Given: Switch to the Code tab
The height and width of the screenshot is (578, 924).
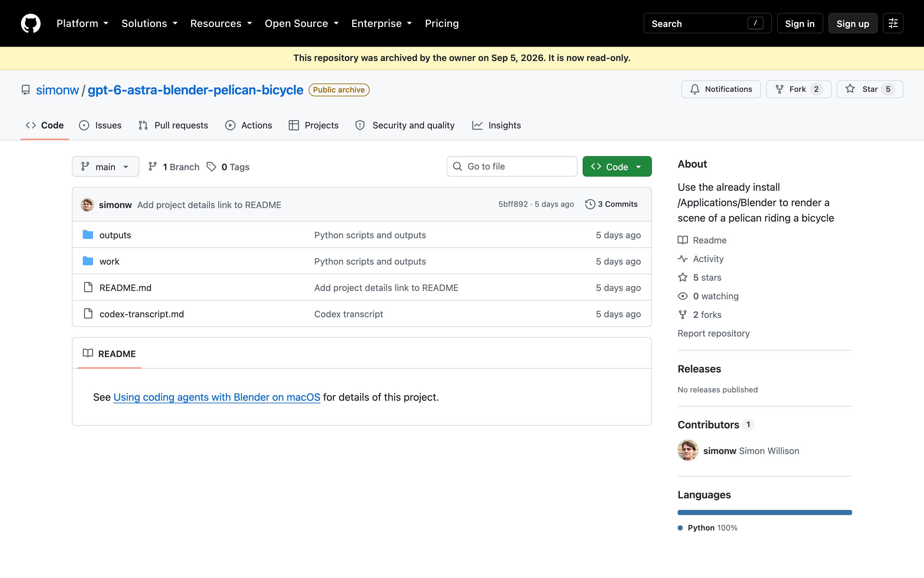Looking at the screenshot, I should pyautogui.click(x=45, y=125).
